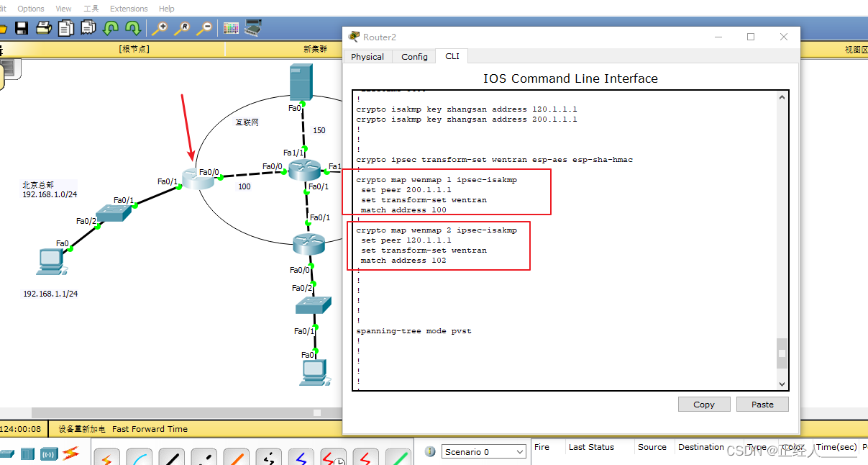Click the scenario info icon beside Scenario 0
Viewport: 868px width, 465px height.
pyautogui.click(x=430, y=451)
